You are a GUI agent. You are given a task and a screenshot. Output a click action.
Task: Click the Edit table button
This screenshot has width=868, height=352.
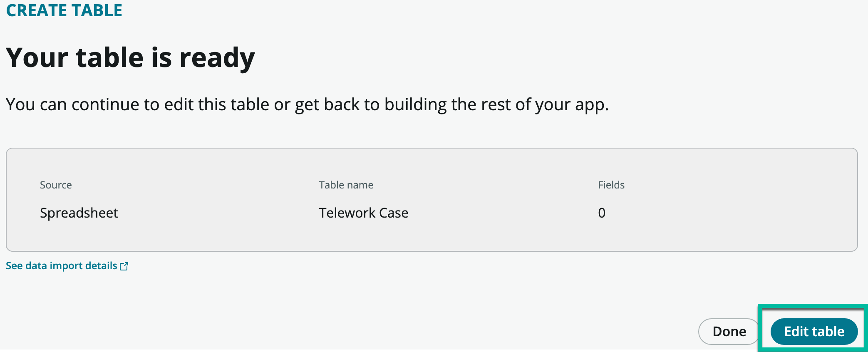[x=813, y=331]
